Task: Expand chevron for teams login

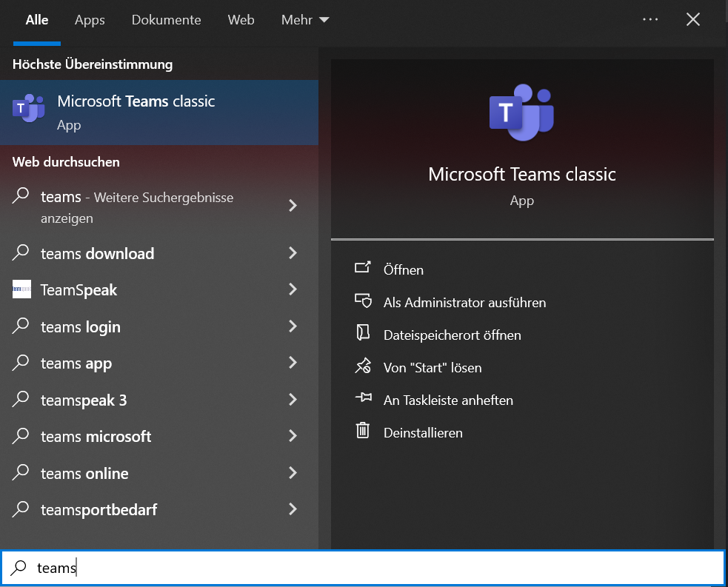Action: click(293, 326)
